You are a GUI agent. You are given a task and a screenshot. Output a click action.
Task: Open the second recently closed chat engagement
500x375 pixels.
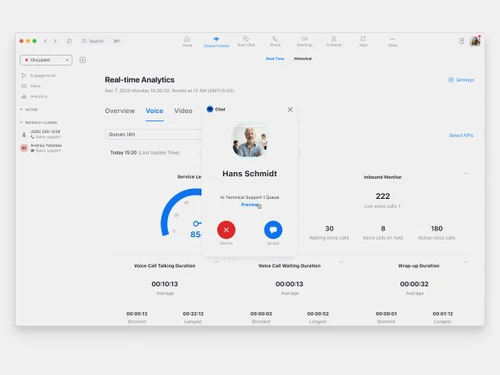(x=41, y=148)
